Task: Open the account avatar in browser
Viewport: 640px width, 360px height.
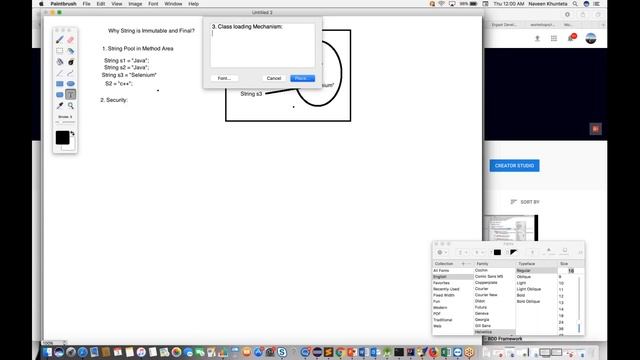Action: click(591, 38)
